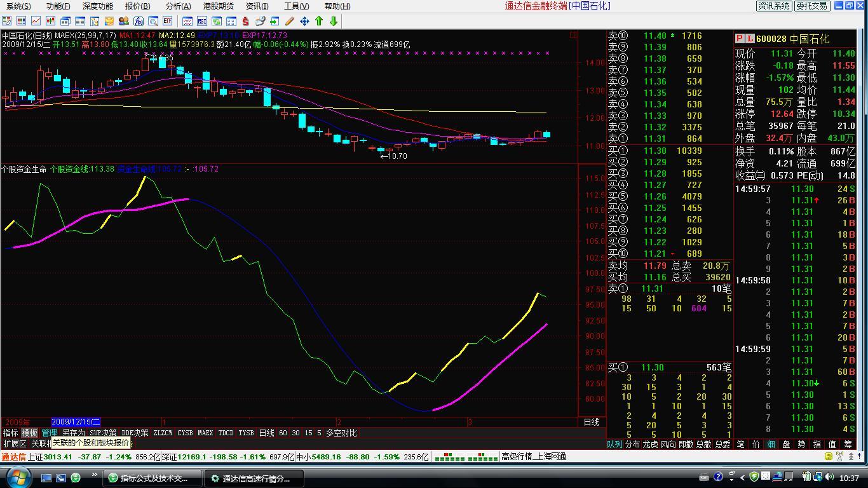Select the ZLZCW template tab
Viewport: 868px width, 488px height.
(x=163, y=433)
